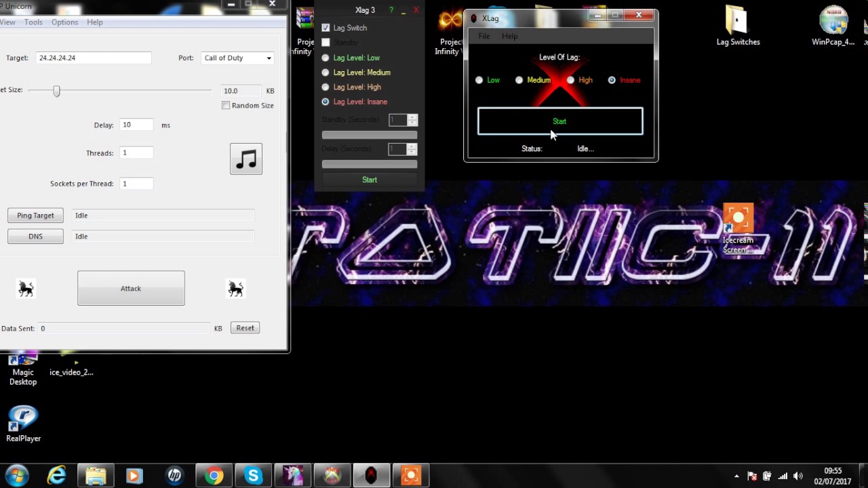
Task: Click the Sockets per Thread field
Action: [136, 184]
